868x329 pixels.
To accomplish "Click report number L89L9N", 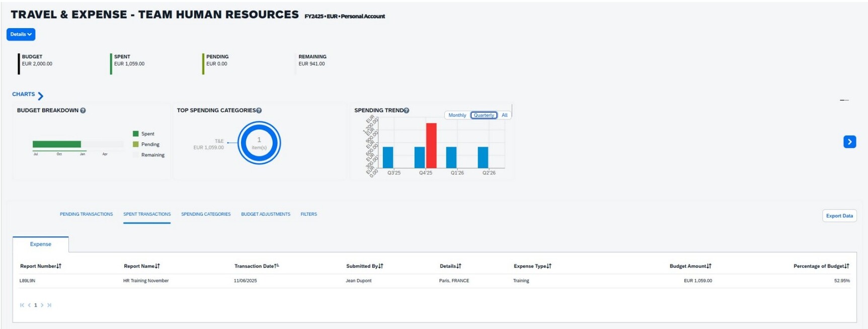I will pos(27,281).
